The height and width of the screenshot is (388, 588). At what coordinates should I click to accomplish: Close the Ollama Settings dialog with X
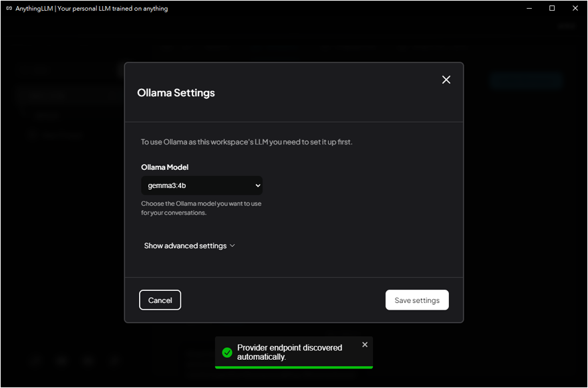(446, 80)
